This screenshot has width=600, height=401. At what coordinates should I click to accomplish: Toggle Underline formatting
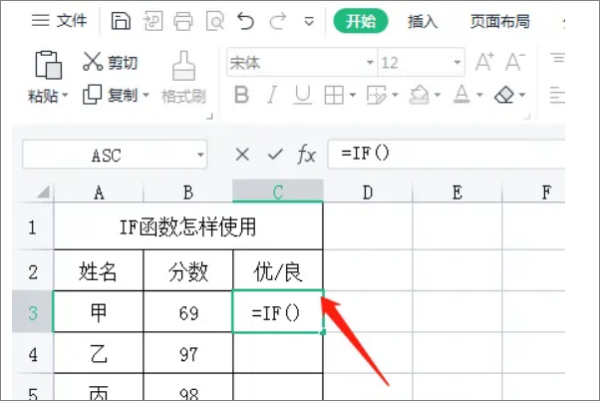pos(302,95)
